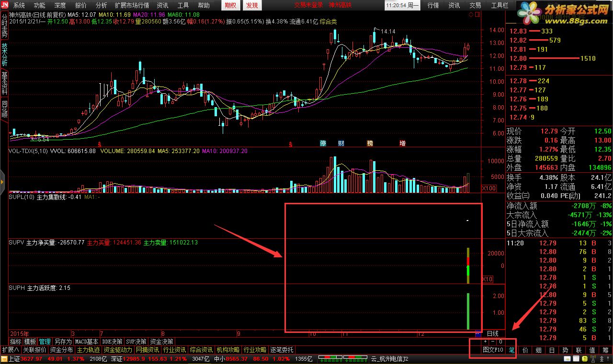The image size is (613, 364).
Task: Open the 分析 menu
Action: (x=102, y=5)
